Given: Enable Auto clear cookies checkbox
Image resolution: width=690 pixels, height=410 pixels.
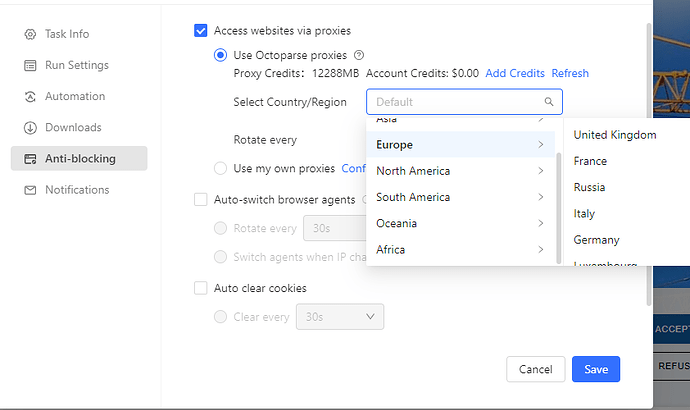Looking at the screenshot, I should [201, 288].
